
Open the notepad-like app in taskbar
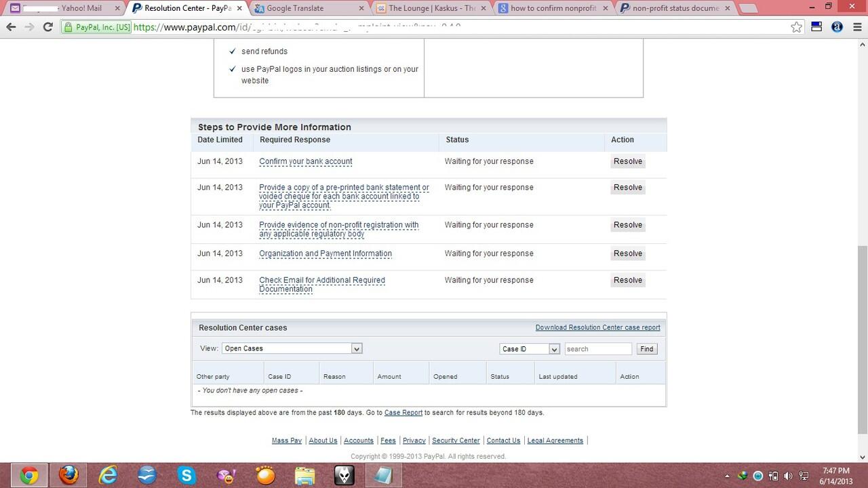(384, 476)
